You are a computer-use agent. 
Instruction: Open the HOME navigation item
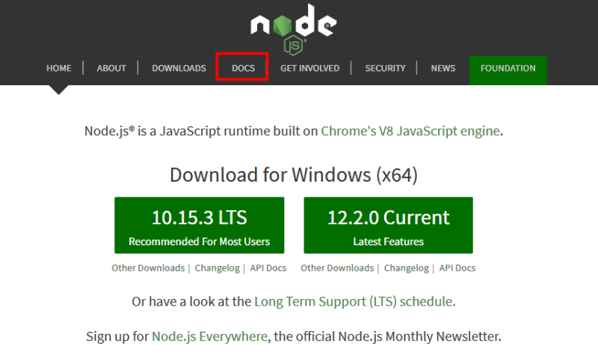pos(59,68)
